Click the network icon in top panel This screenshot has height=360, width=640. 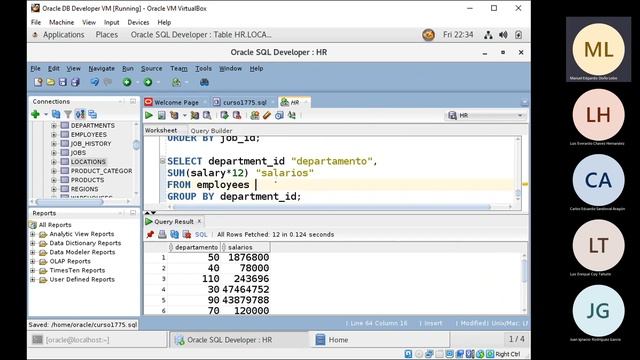pos(488,35)
